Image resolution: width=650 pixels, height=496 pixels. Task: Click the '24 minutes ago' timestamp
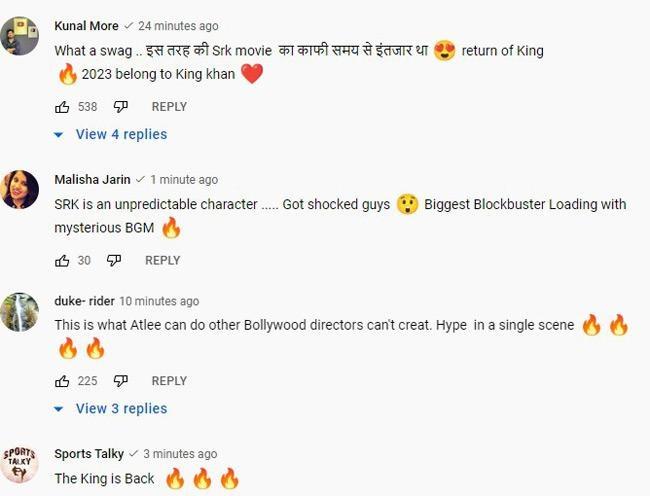click(180, 26)
